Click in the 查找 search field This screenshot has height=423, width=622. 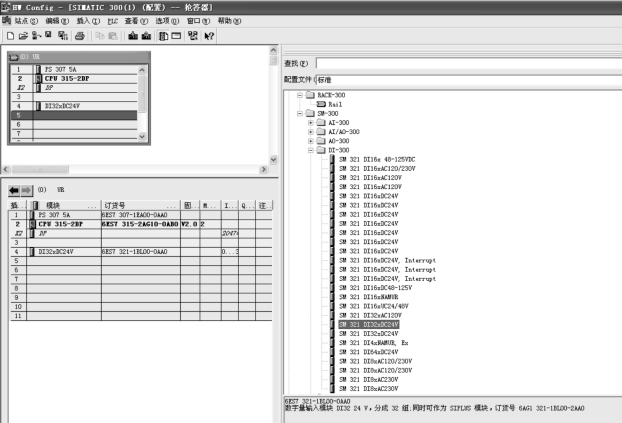pyautogui.click(x=469, y=63)
